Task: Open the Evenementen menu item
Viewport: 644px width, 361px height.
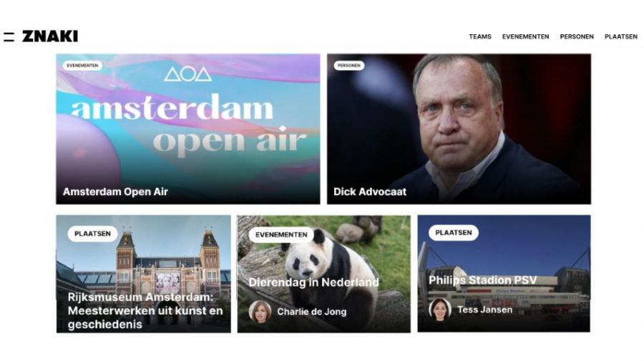Action: 525,36
